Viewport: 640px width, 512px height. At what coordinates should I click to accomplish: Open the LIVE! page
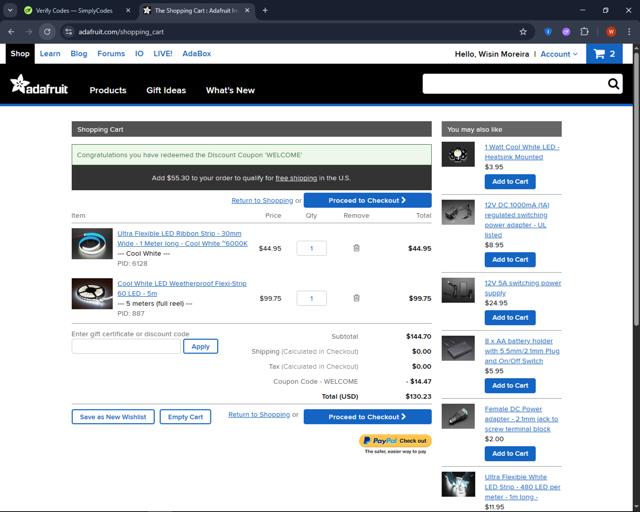(163, 53)
